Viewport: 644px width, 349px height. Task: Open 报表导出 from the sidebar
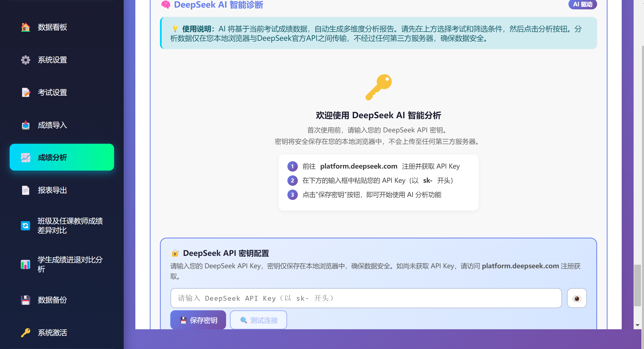click(x=62, y=190)
